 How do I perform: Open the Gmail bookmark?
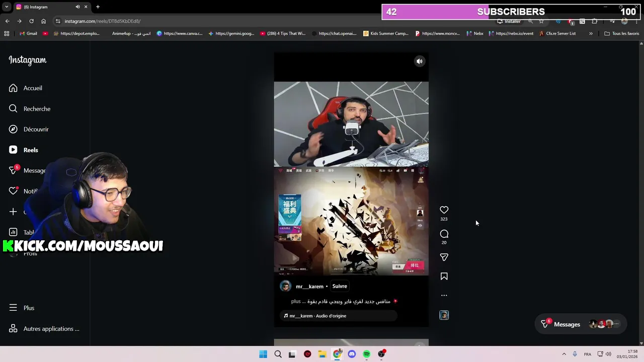point(28,34)
